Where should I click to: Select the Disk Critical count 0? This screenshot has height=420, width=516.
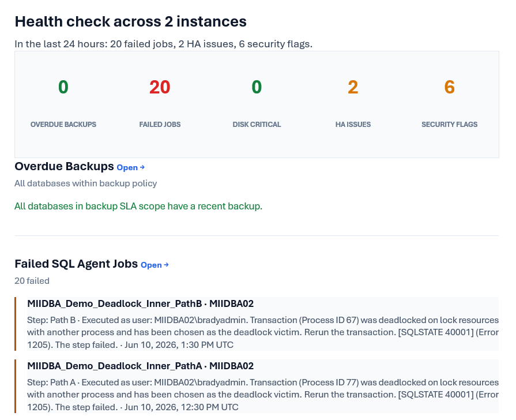coord(257,87)
